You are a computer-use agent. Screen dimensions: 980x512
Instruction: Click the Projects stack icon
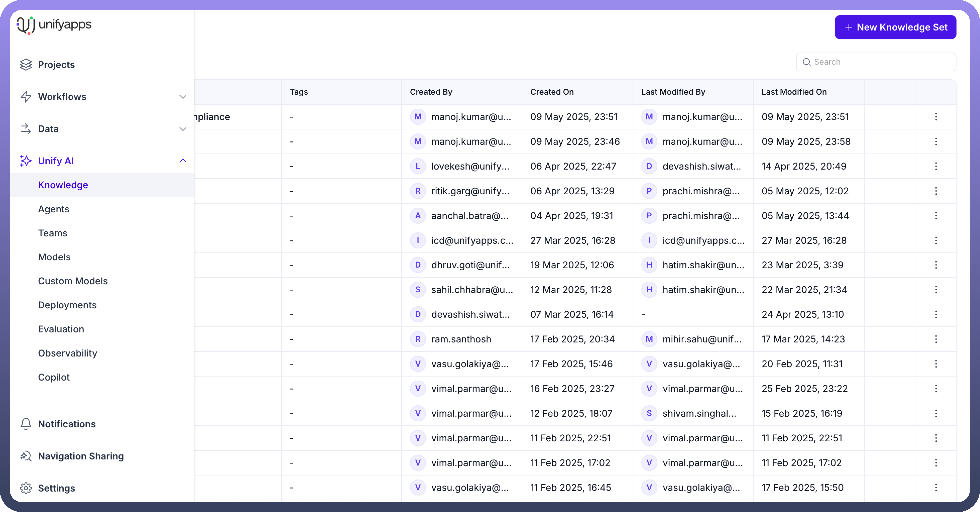pos(26,65)
